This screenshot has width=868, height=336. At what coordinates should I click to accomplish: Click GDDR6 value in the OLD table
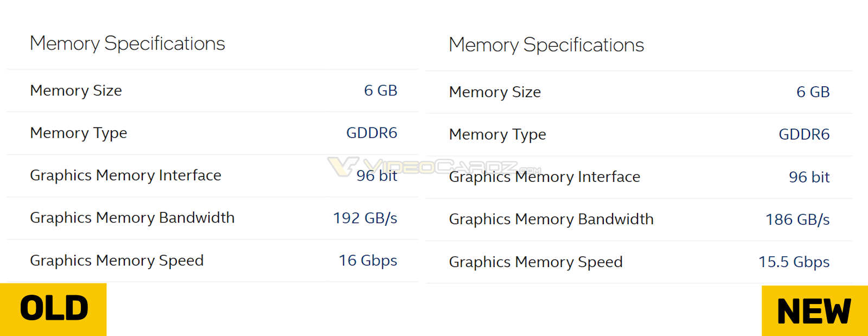(372, 133)
